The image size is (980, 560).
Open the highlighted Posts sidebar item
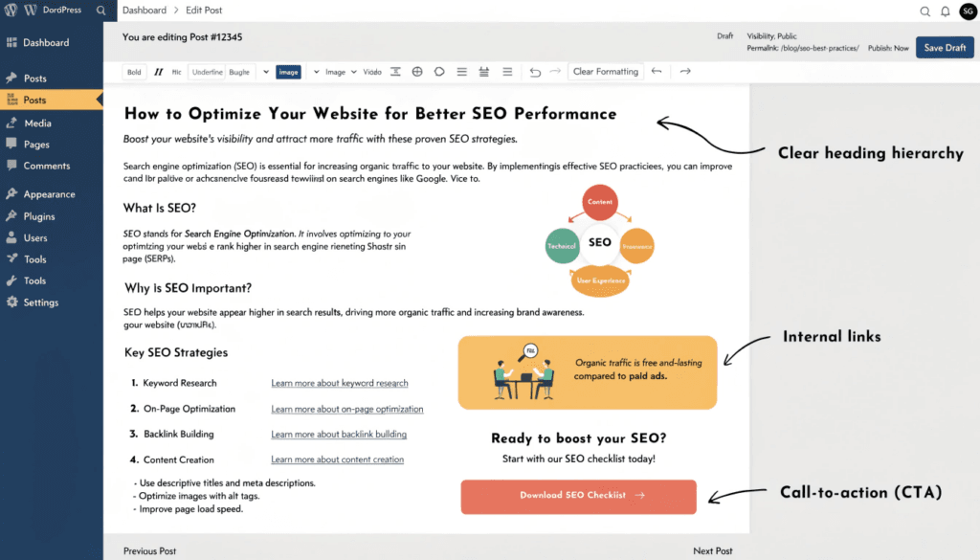click(x=52, y=100)
